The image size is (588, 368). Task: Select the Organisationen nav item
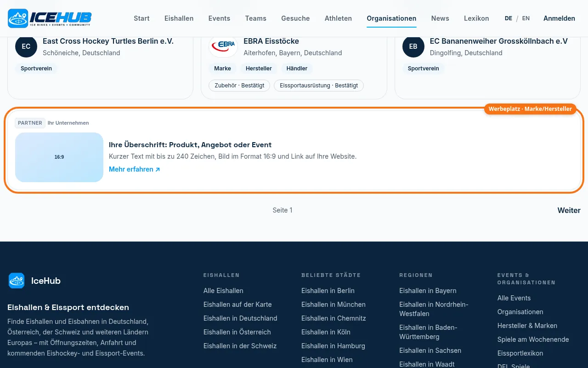[x=391, y=18]
